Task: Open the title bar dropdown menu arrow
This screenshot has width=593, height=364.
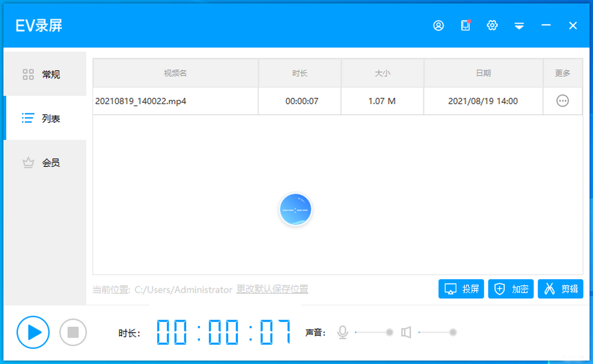Action: (519, 26)
